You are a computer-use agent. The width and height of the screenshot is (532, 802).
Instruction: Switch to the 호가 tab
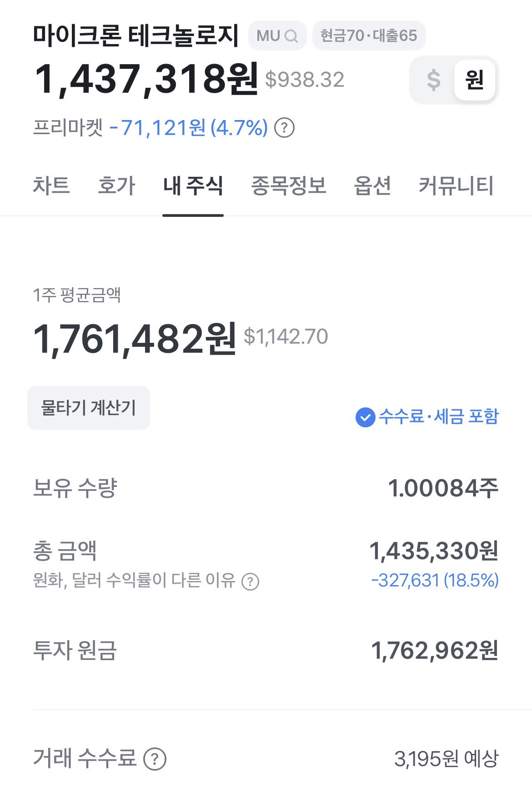click(x=116, y=185)
